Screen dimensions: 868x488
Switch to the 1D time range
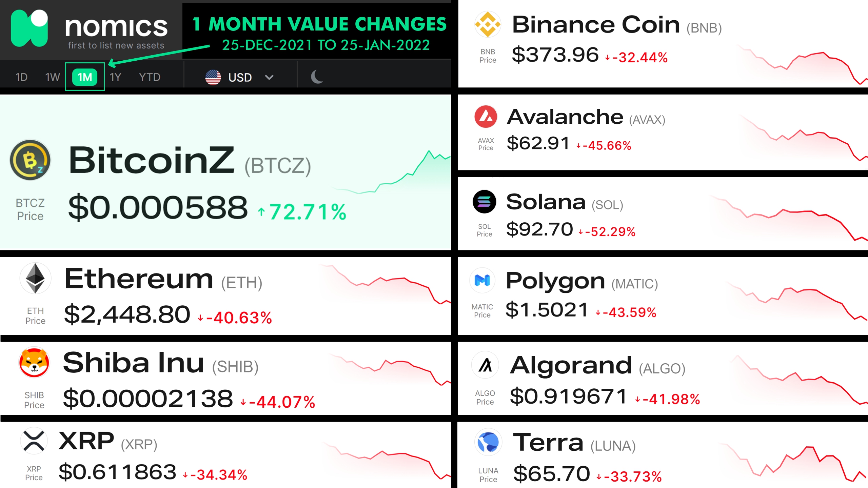point(21,77)
